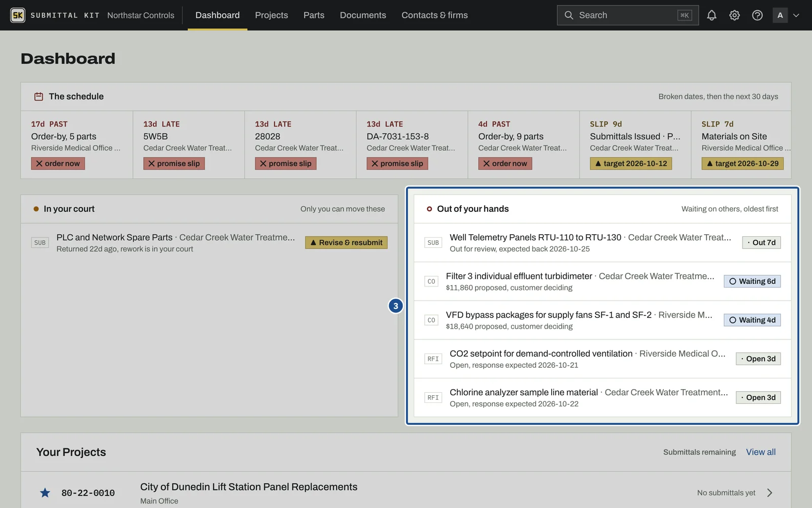Click promise slip on DA-7031-153-8 card

click(397, 164)
